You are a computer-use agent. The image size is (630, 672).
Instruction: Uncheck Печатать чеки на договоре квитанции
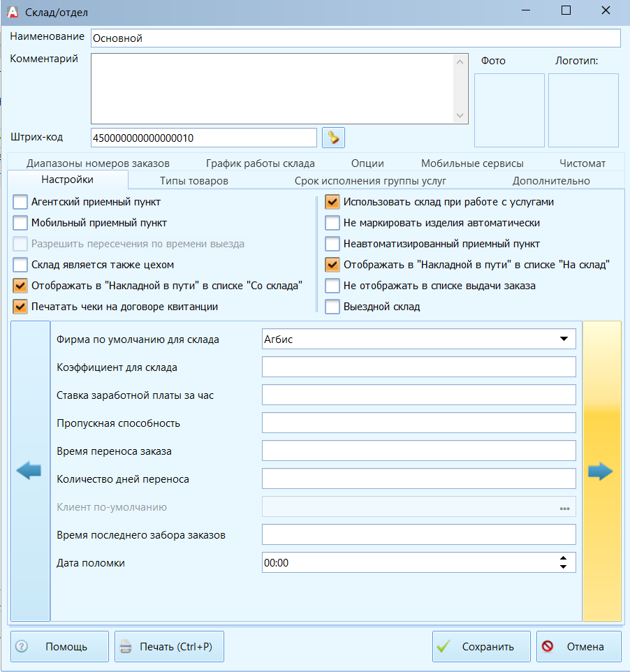pos(20,307)
